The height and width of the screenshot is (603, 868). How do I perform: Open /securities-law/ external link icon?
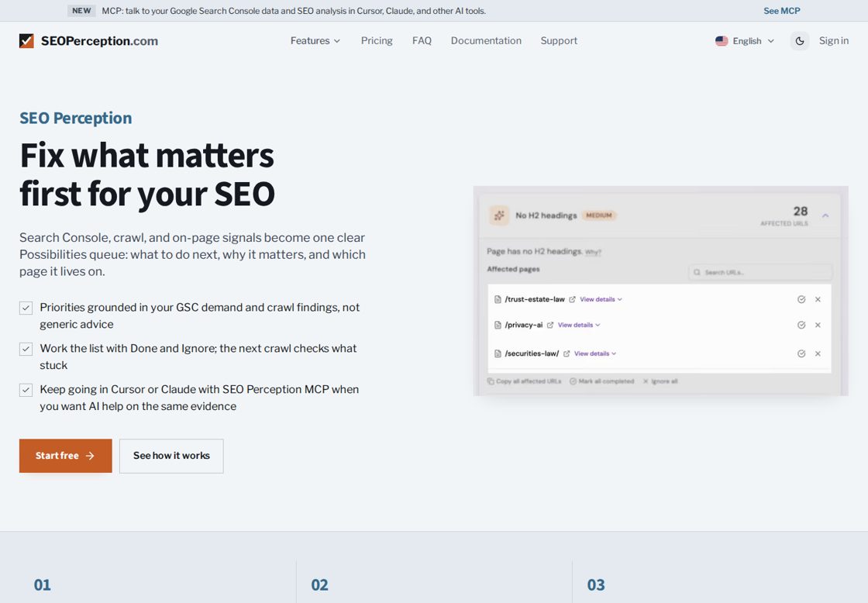tap(567, 354)
